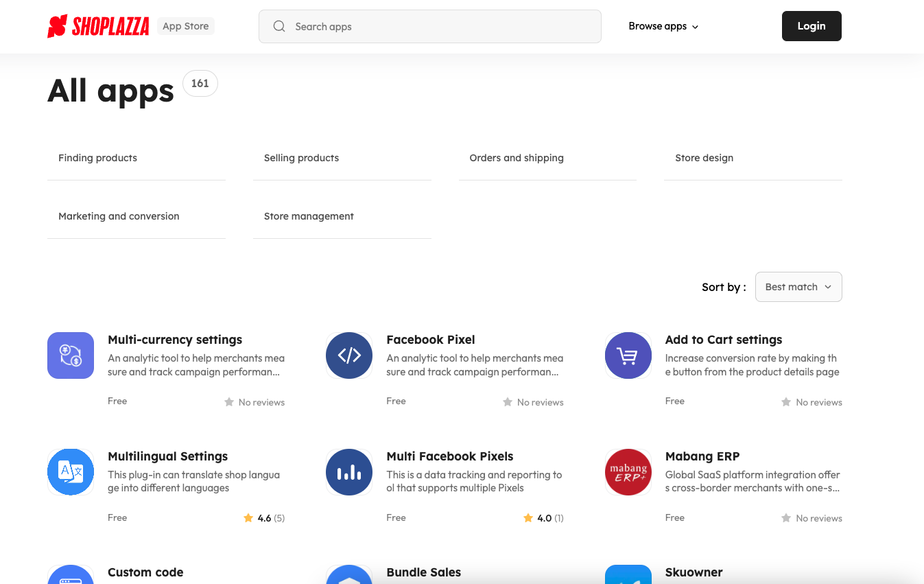Open the Marketing and conversion category
The height and width of the screenshot is (584, 924).
tap(119, 215)
